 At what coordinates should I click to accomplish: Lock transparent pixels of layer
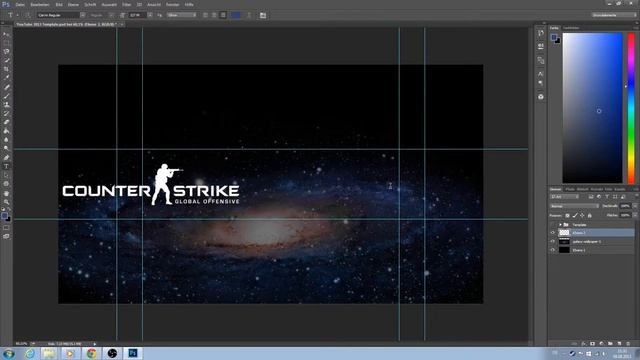(567, 215)
